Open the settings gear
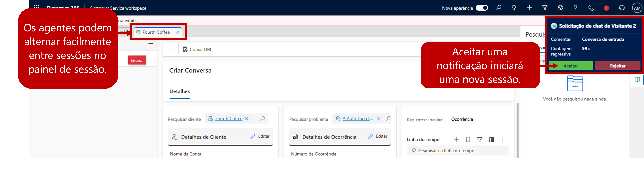Viewport: 644px width, 190px height. point(560,8)
